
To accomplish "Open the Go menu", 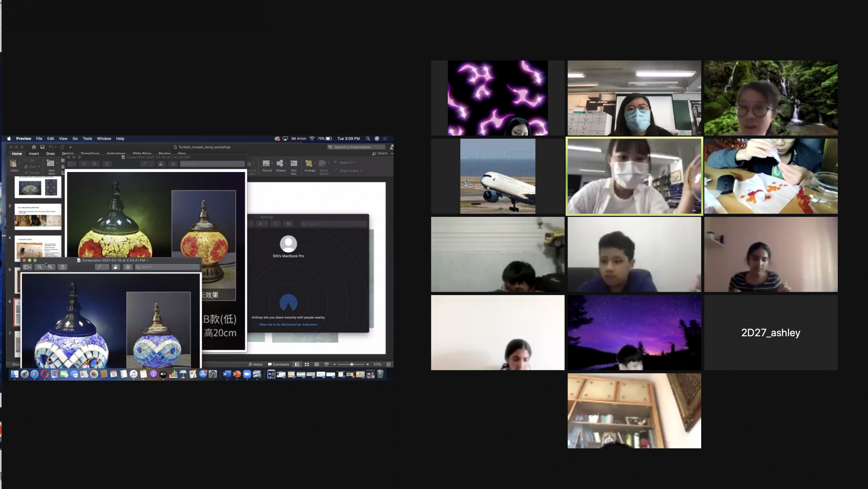I will tap(75, 138).
